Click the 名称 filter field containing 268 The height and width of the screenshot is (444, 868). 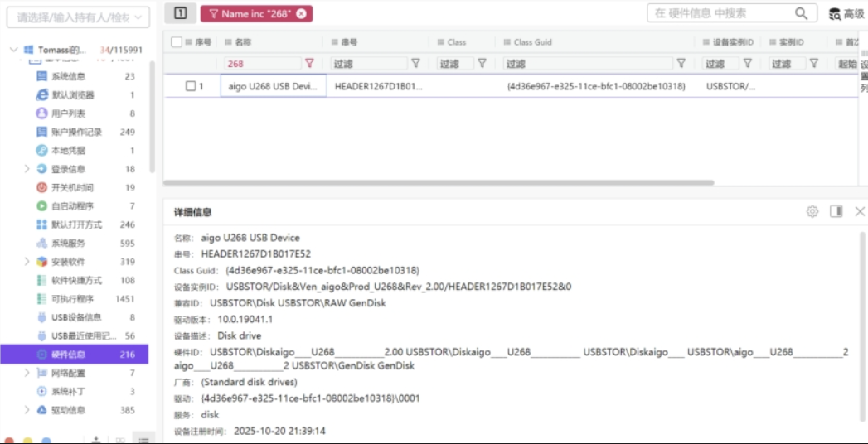263,64
